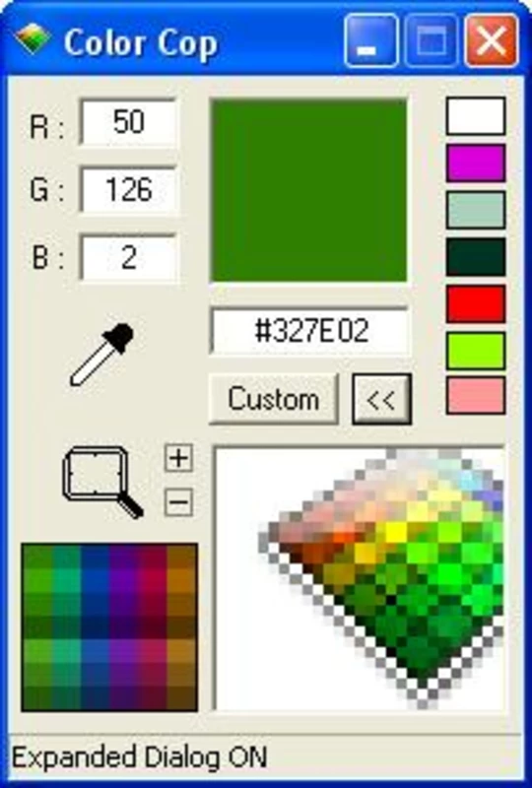
Task: Click the R value field showing 50
Action: coord(128,122)
